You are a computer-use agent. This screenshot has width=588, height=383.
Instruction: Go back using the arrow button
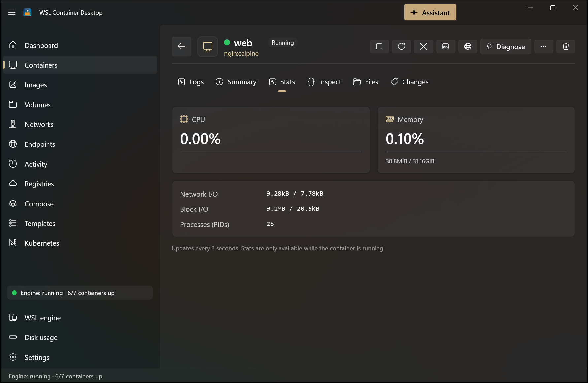pos(181,47)
